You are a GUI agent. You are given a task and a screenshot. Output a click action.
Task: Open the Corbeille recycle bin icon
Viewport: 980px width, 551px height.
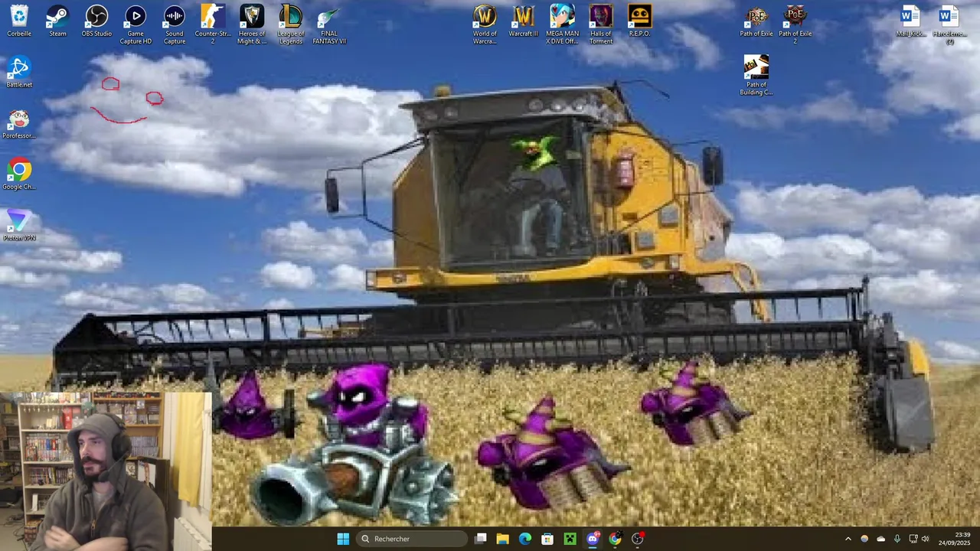(19, 21)
